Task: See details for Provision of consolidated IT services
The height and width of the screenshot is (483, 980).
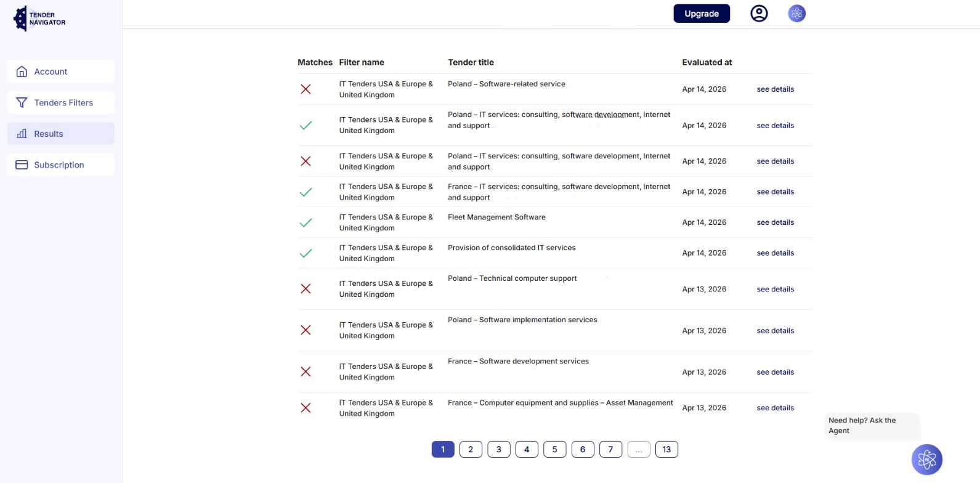Action: (x=775, y=253)
